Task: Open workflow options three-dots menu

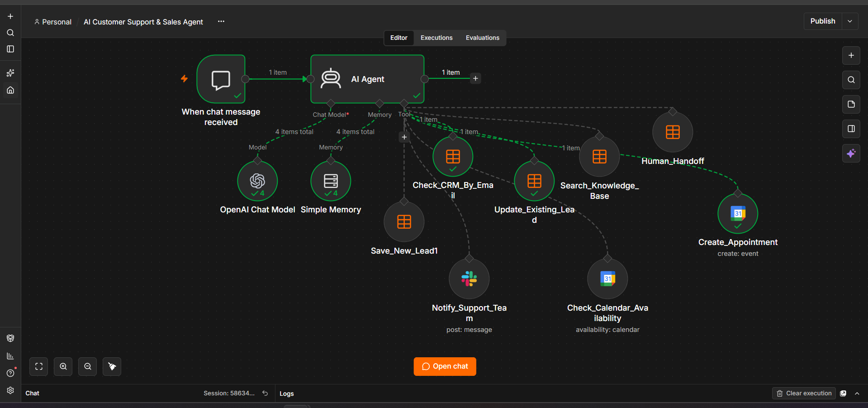Action: (221, 21)
